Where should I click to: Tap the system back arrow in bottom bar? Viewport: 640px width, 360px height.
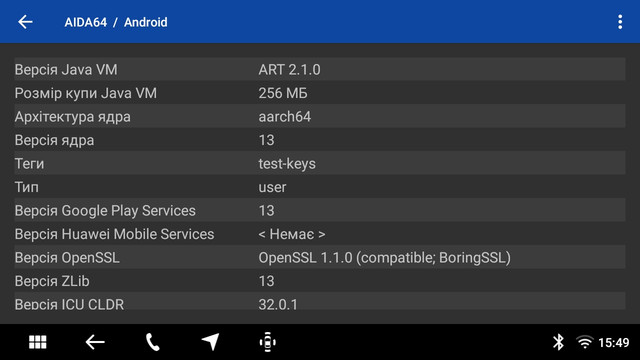coord(95,342)
